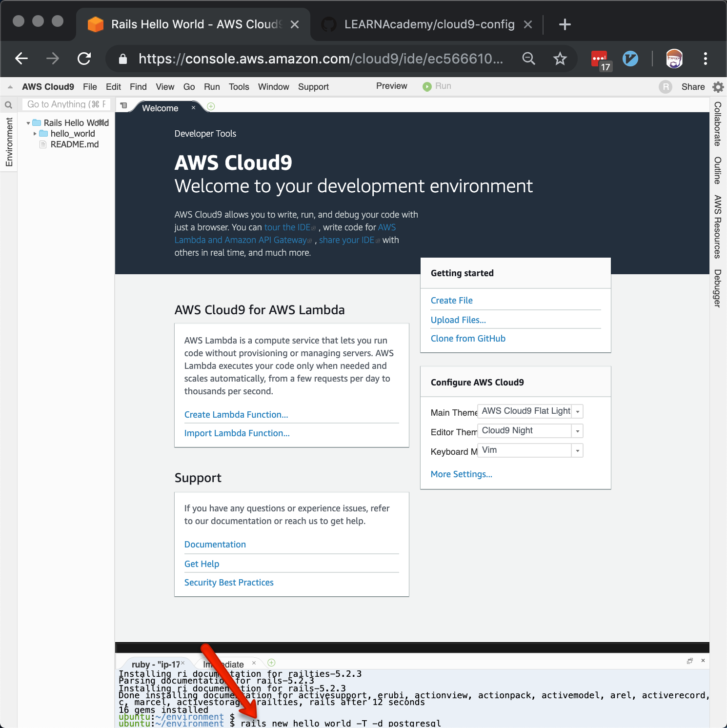
Task: Close the LEARNAcademy browser tab
Action: click(528, 24)
